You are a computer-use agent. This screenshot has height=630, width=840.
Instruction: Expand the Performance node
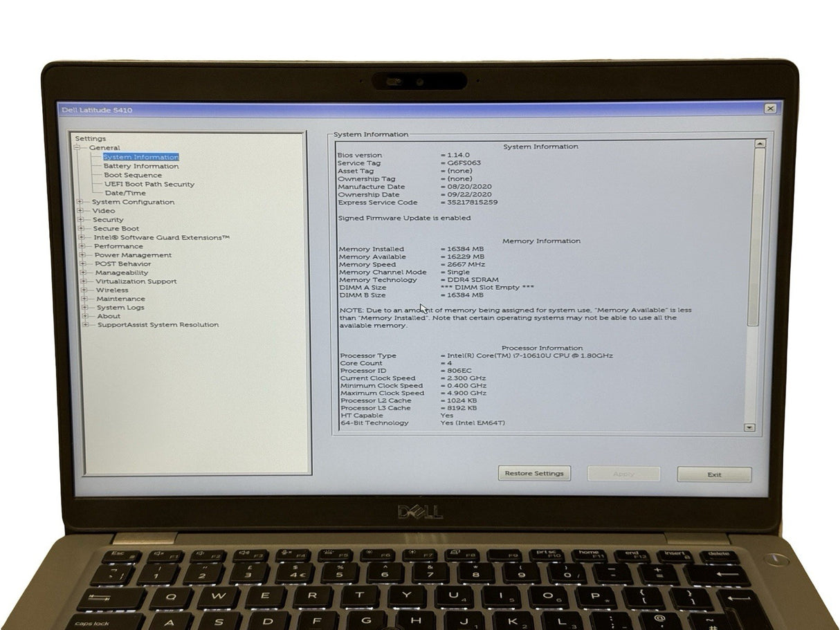pyautogui.click(x=83, y=246)
